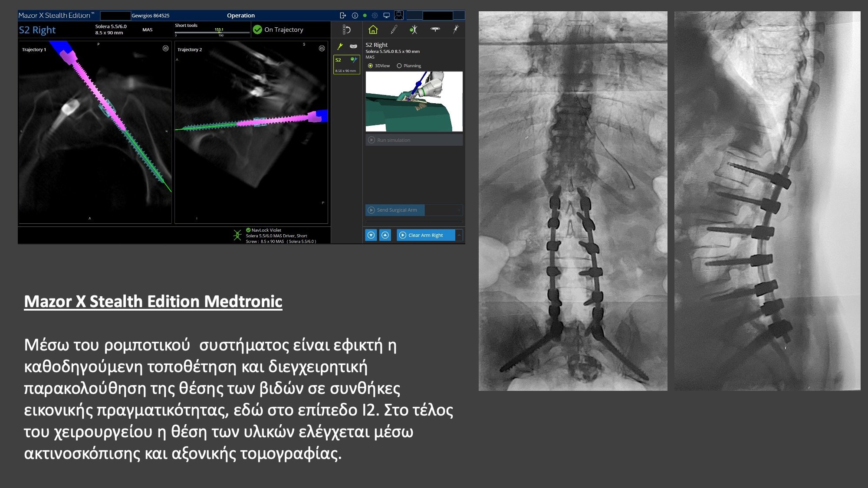Click the move-up arrow button
This screenshot has height=488, width=868.
pos(385,235)
